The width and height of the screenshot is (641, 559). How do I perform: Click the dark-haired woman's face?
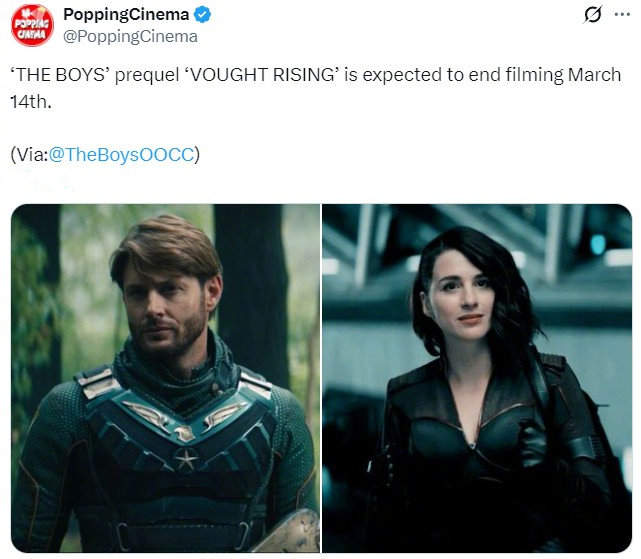pos(460,294)
